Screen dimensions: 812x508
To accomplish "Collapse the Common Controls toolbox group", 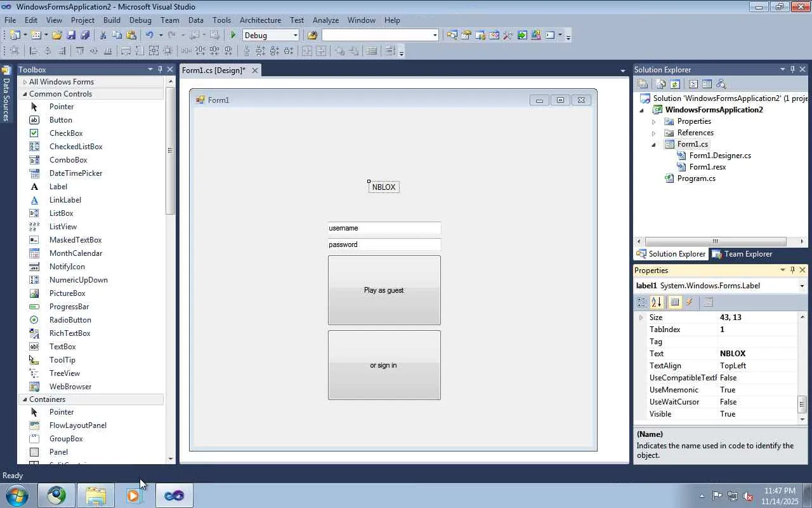I will [x=25, y=94].
